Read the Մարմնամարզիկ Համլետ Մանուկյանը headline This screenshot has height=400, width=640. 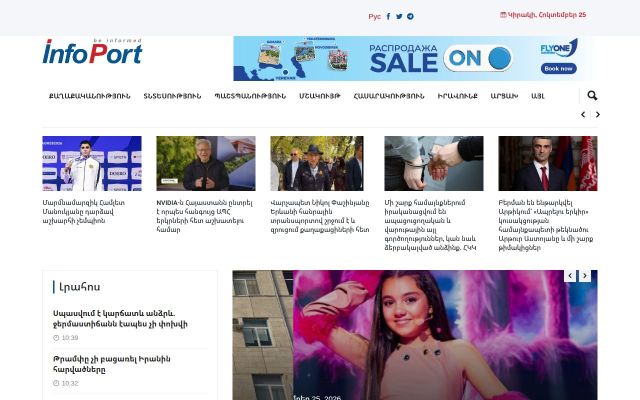84,211
